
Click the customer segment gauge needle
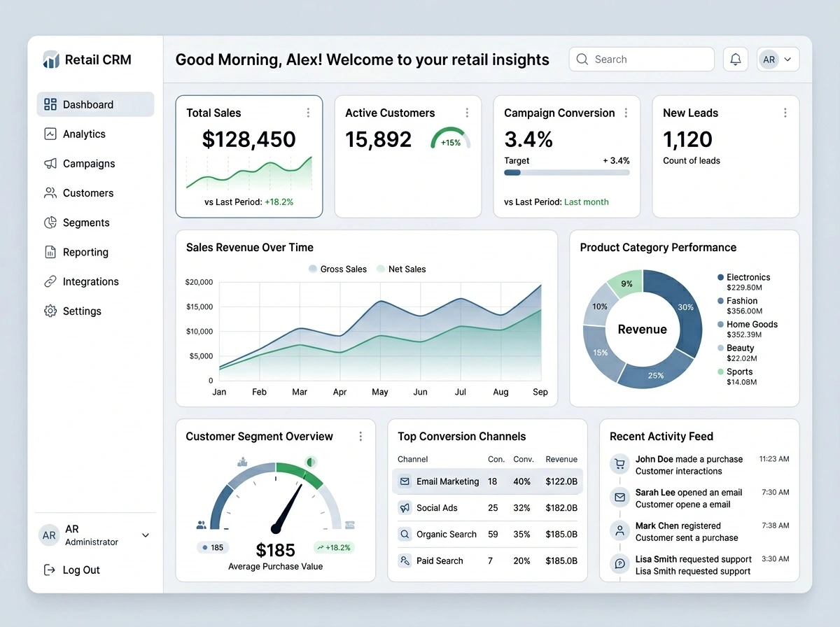point(286,508)
